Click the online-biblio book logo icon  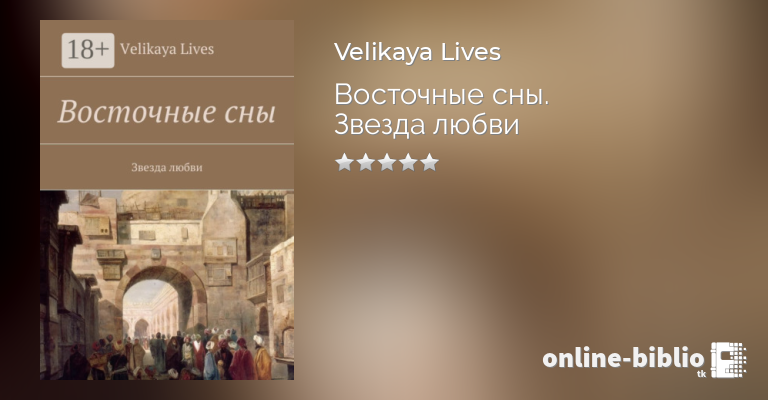click(728, 360)
